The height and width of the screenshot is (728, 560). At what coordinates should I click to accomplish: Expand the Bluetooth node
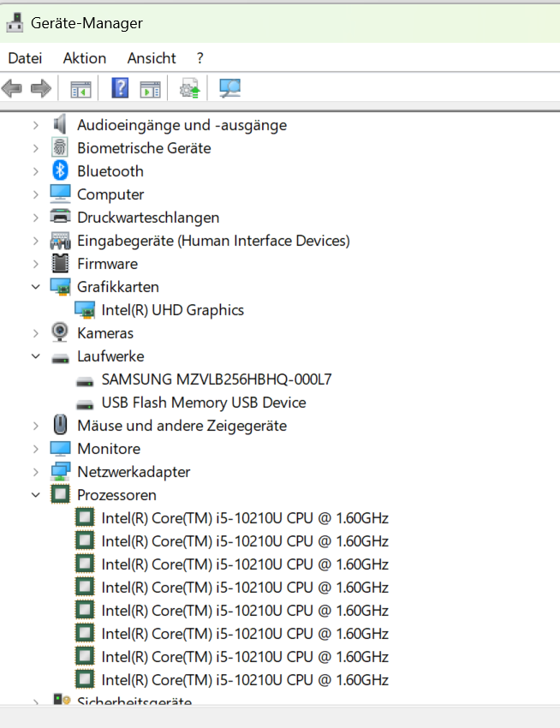pyautogui.click(x=36, y=171)
